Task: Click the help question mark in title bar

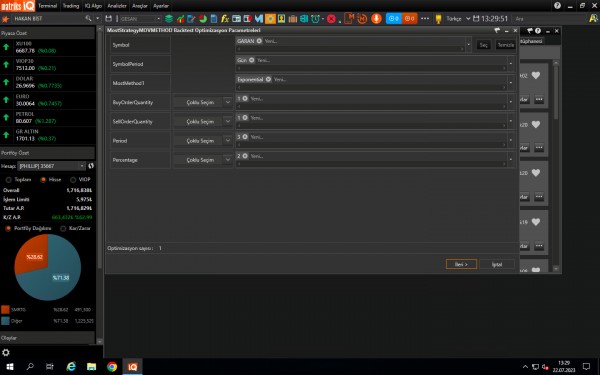Action: pos(557,5)
